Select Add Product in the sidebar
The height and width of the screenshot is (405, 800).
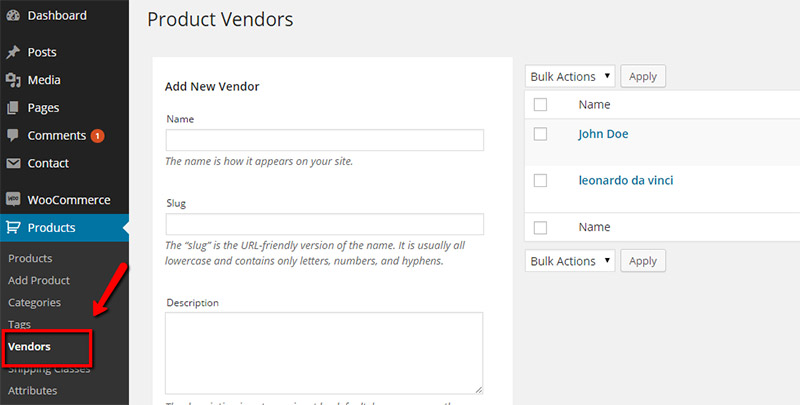pos(39,280)
